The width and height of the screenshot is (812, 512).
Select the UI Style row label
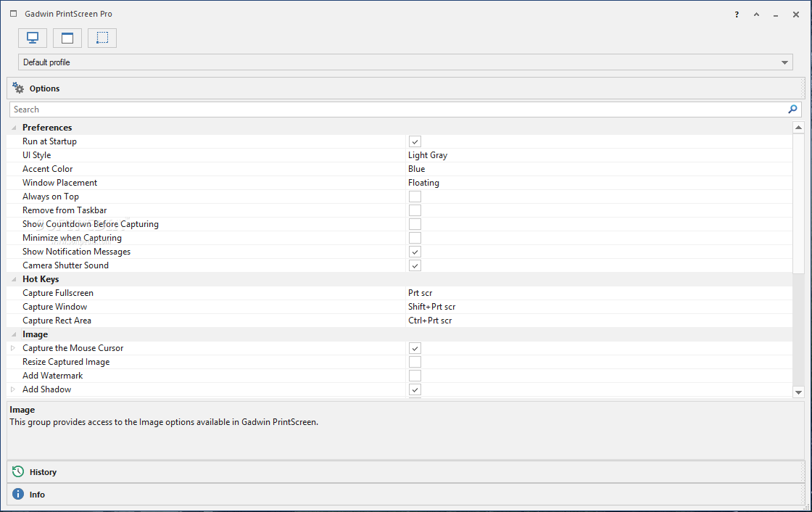tap(37, 155)
